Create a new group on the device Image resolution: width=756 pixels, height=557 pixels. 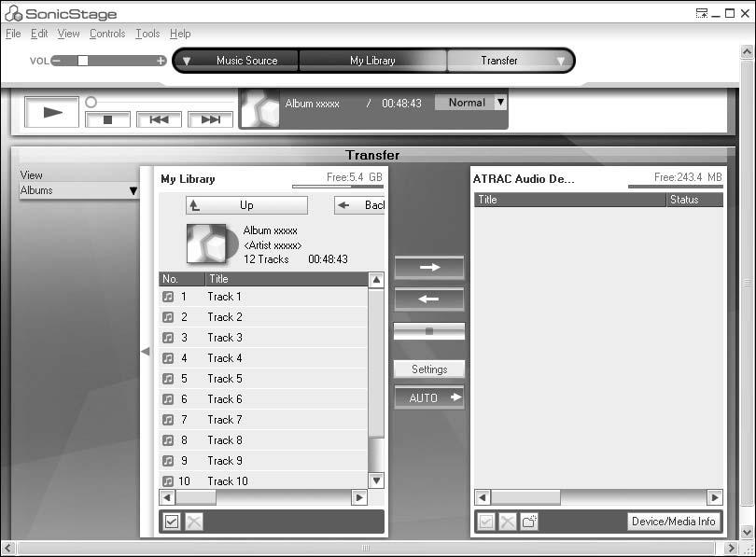(529, 522)
